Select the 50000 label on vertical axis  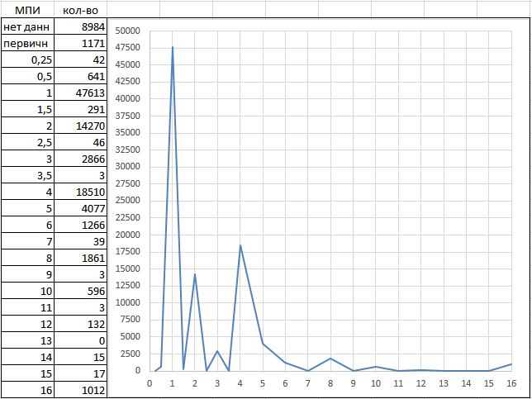coord(129,31)
